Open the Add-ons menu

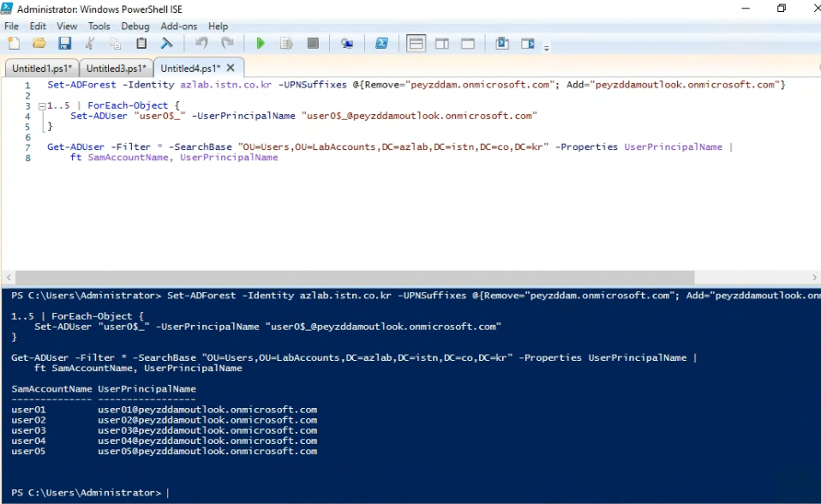tap(179, 27)
